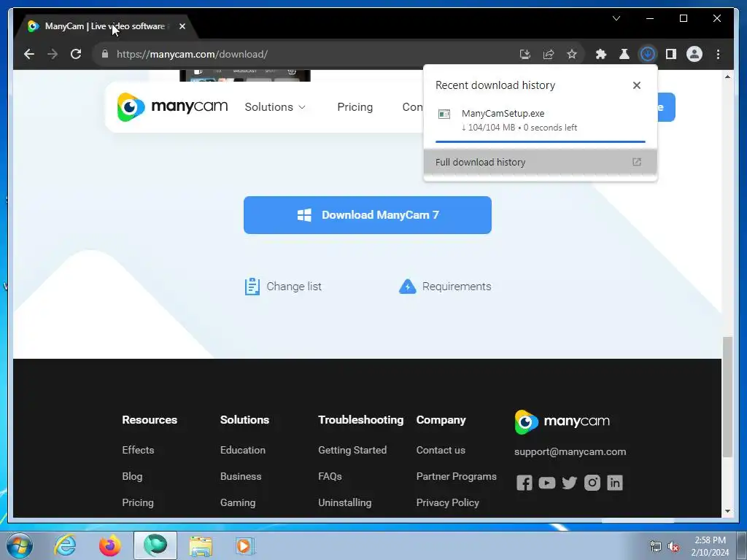This screenshot has height=560, width=747.
Task: Open the Change list link
Action: pyautogui.click(x=283, y=287)
